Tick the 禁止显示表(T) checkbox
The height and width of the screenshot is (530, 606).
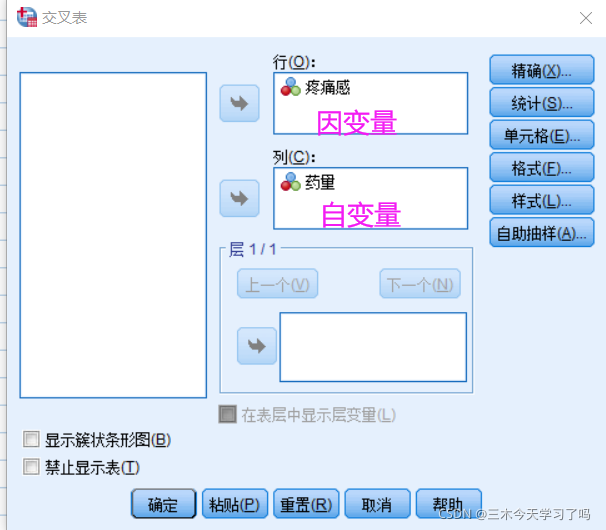(x=31, y=467)
